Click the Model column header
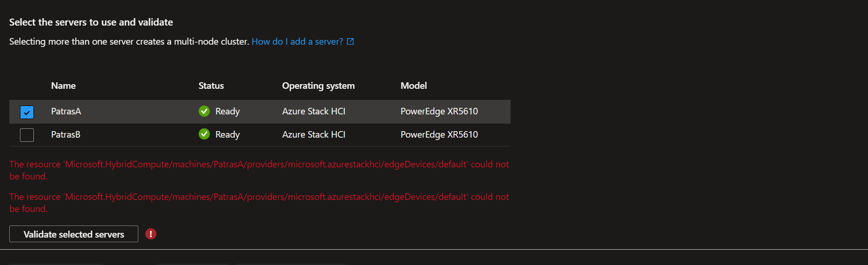The width and height of the screenshot is (868, 265). (414, 86)
